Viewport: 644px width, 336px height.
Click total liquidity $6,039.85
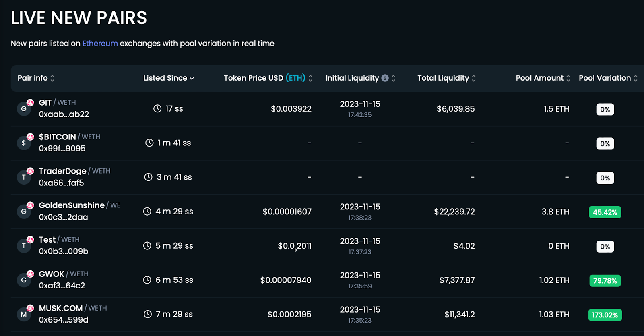(x=456, y=109)
